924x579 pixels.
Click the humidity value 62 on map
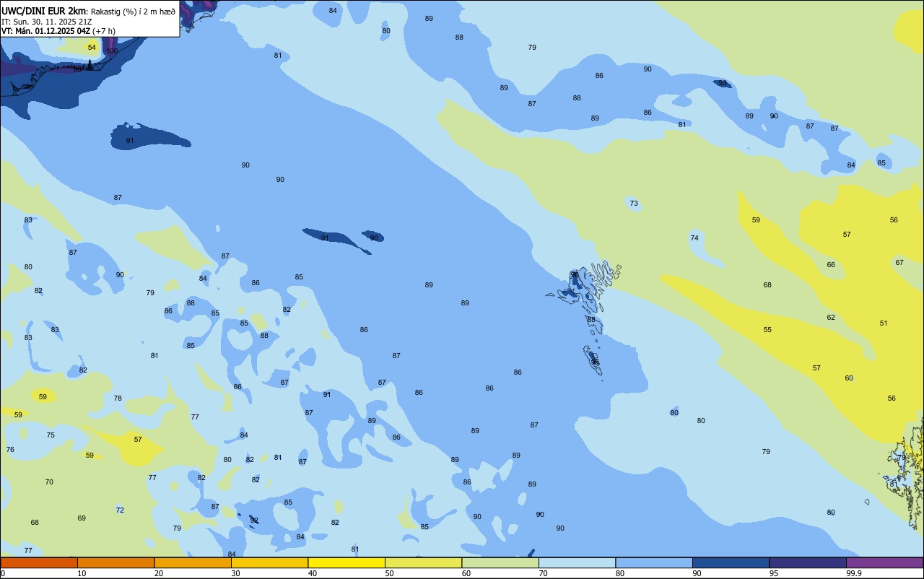(831, 318)
